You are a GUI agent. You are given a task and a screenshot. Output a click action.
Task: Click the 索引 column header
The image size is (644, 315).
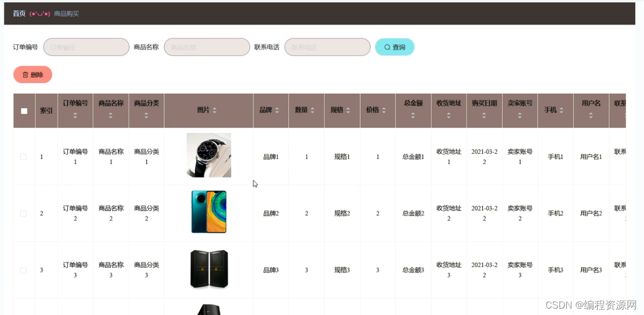click(x=46, y=111)
